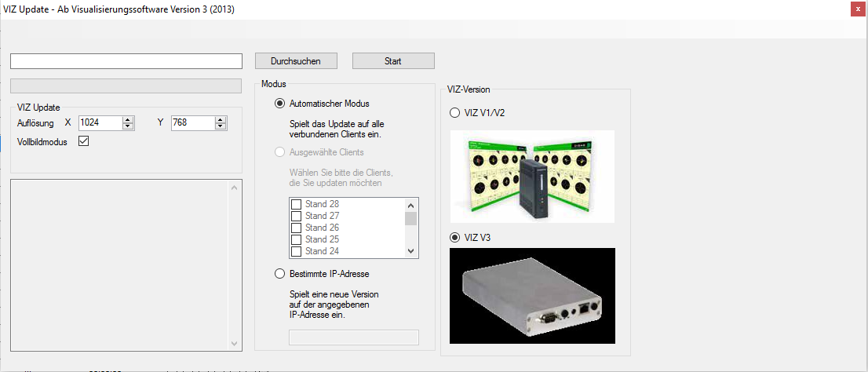The width and height of the screenshot is (868, 372).
Task: Click the VIZ V3 hardware image
Action: 532,296
